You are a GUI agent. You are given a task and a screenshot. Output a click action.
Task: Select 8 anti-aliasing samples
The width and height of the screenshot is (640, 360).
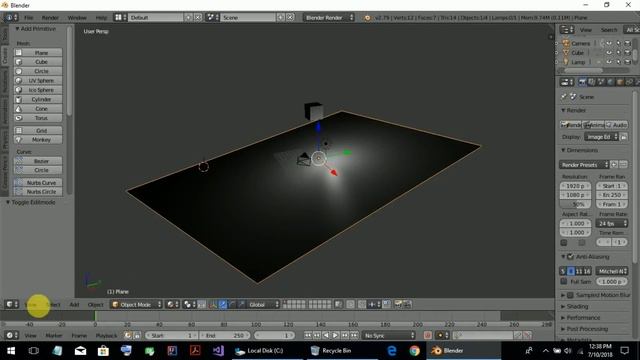571,271
